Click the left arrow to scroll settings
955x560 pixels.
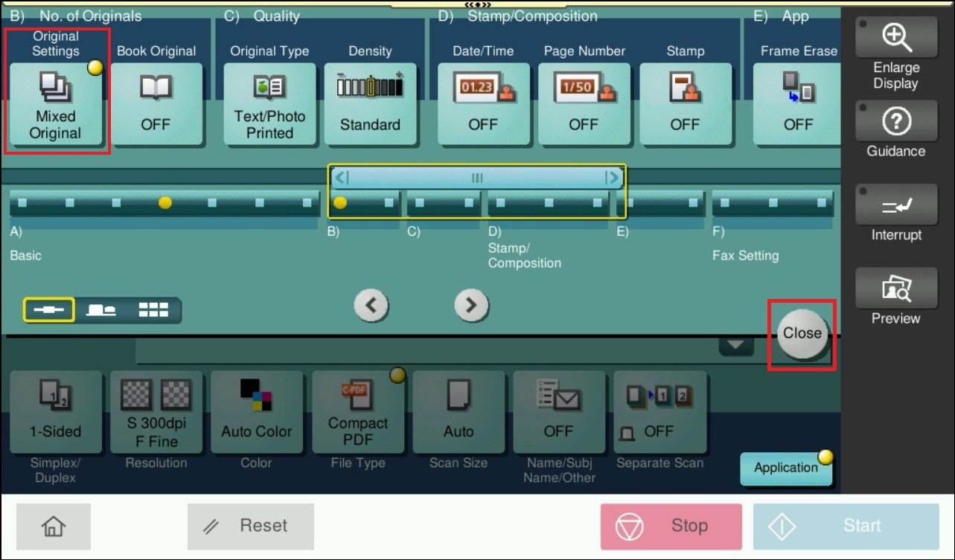pyautogui.click(x=371, y=305)
